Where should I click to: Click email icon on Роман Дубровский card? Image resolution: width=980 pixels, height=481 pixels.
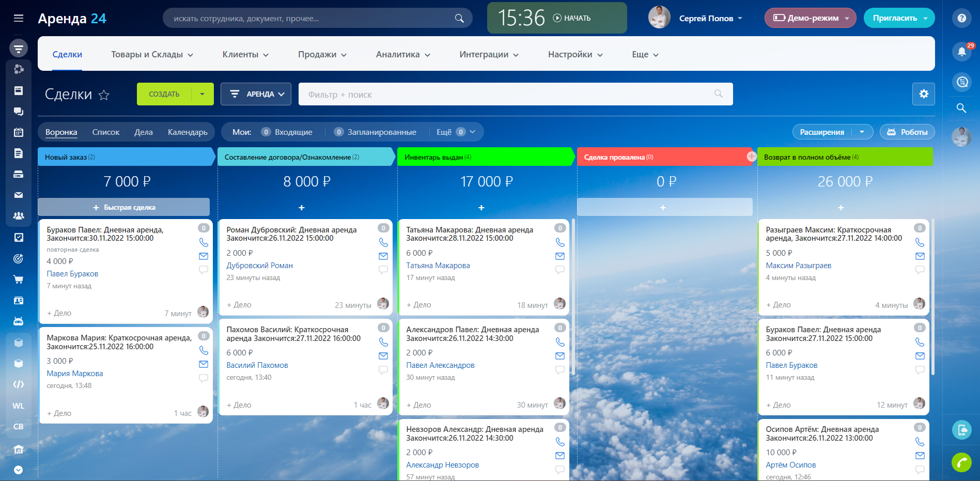383,256
